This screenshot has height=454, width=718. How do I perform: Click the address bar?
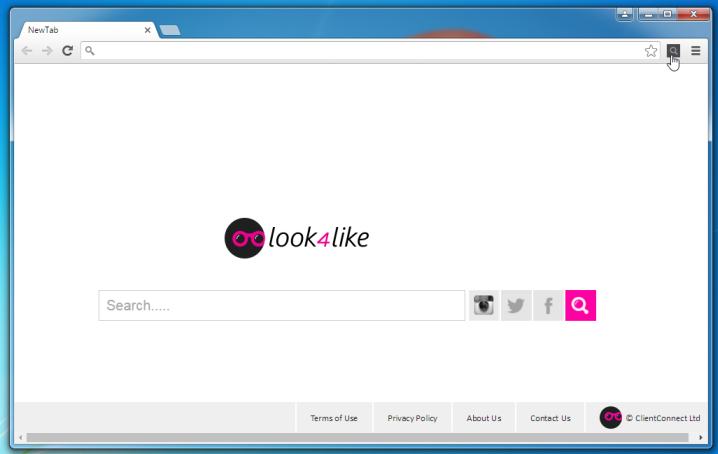(x=370, y=50)
